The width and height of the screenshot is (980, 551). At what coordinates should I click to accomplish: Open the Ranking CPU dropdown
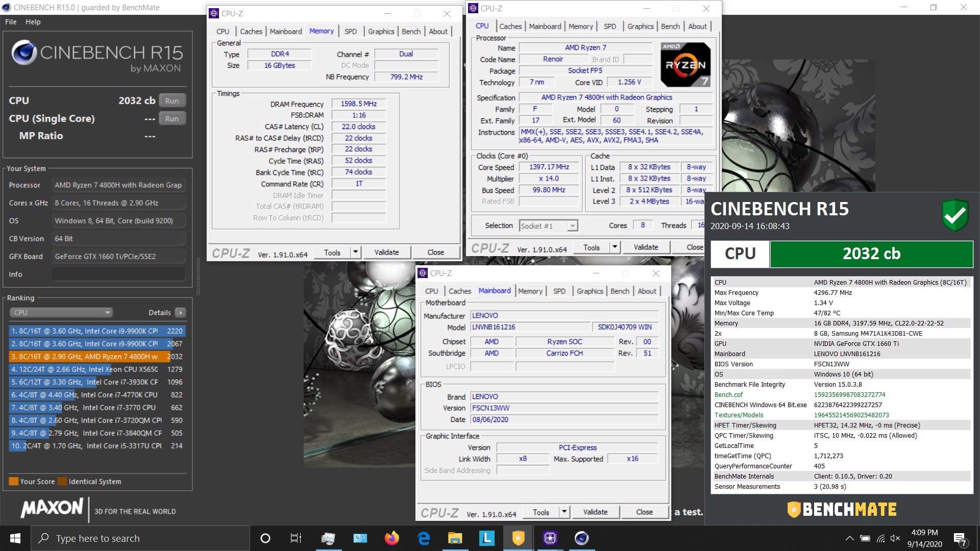point(61,312)
